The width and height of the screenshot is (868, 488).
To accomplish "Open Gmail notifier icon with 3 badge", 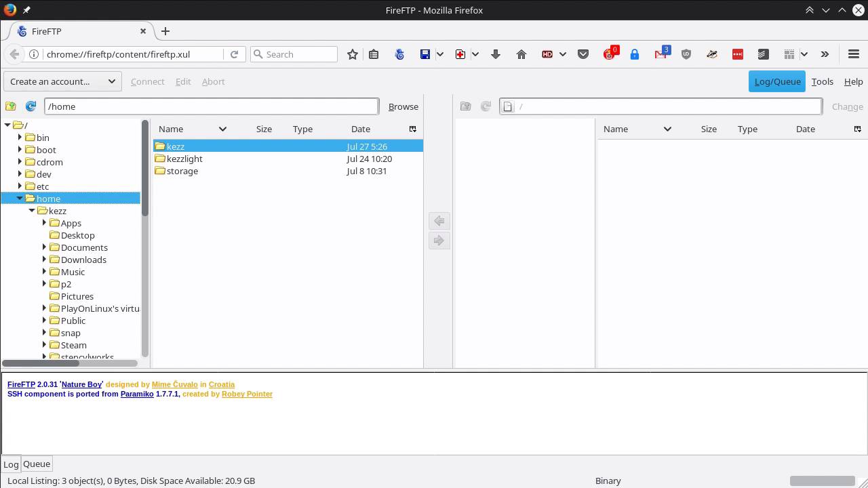I will [x=661, y=54].
